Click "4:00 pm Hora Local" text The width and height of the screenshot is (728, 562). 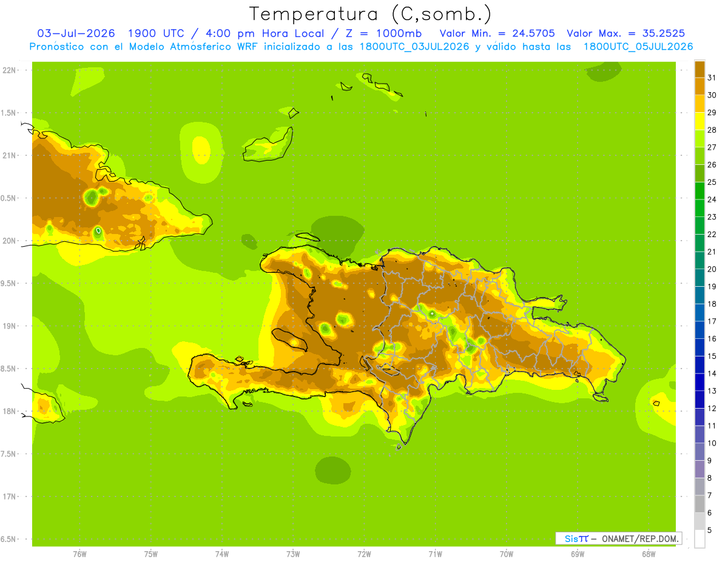pyautogui.click(x=261, y=33)
